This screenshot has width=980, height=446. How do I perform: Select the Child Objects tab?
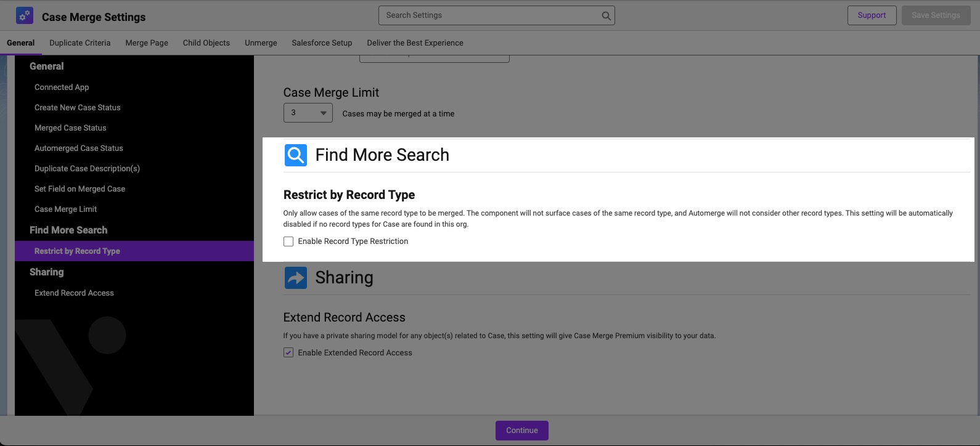[206, 43]
